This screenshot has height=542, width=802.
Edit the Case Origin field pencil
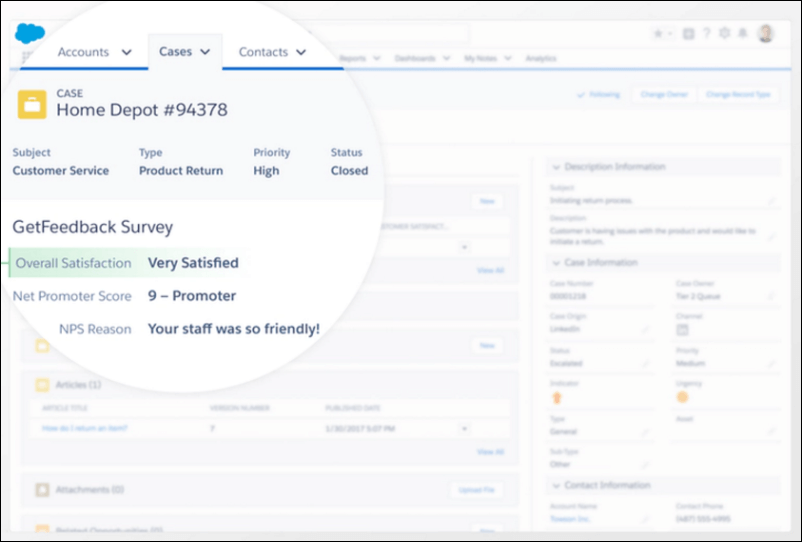click(x=645, y=329)
